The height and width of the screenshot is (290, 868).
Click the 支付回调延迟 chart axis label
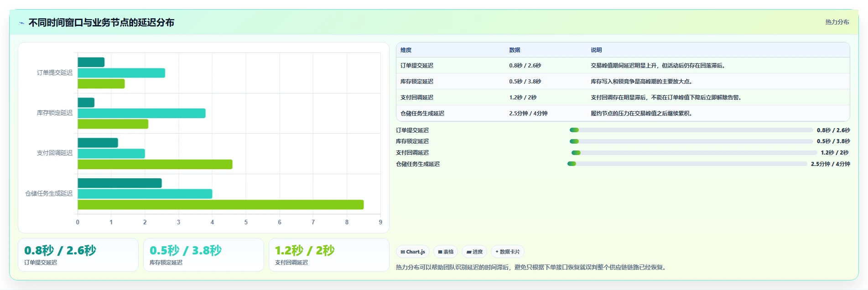point(55,153)
